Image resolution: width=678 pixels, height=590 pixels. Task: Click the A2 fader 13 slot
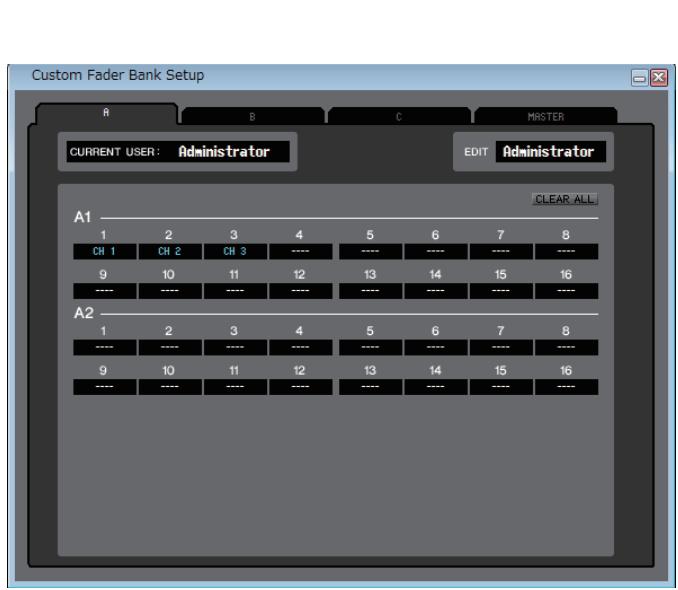coord(371,387)
